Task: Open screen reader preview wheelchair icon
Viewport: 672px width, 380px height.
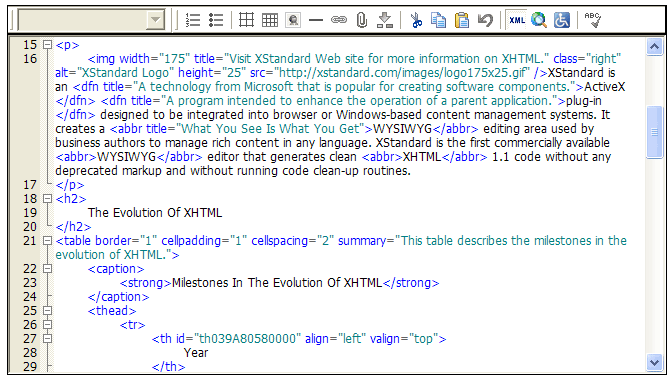Action: [562, 20]
